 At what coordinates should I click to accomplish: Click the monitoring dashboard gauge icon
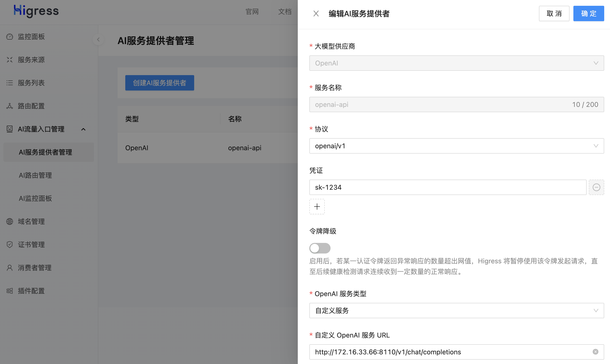[x=10, y=37]
